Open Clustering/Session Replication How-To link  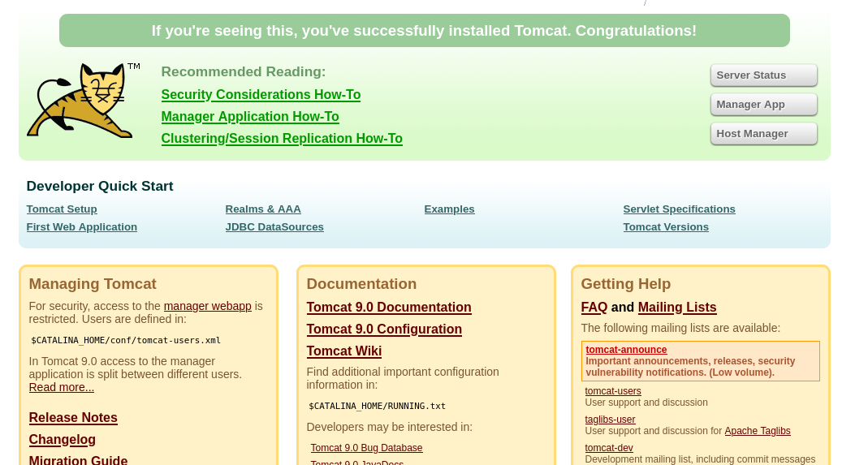[282, 139]
